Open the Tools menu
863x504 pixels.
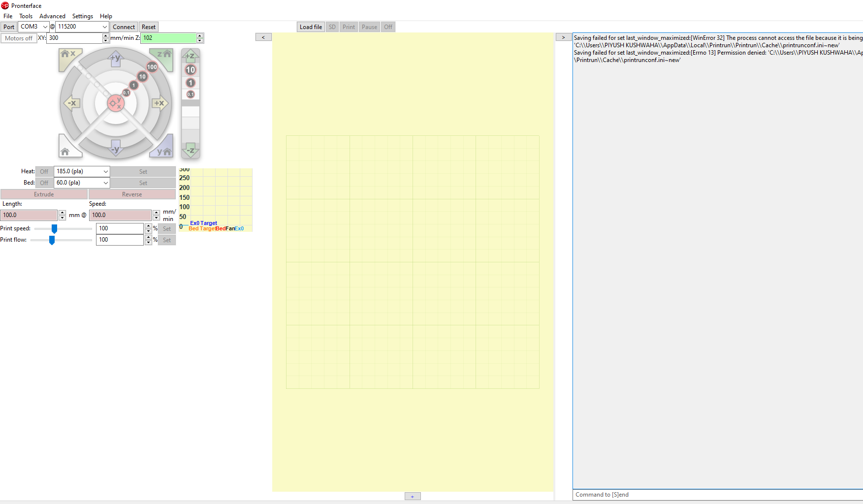tap(26, 16)
